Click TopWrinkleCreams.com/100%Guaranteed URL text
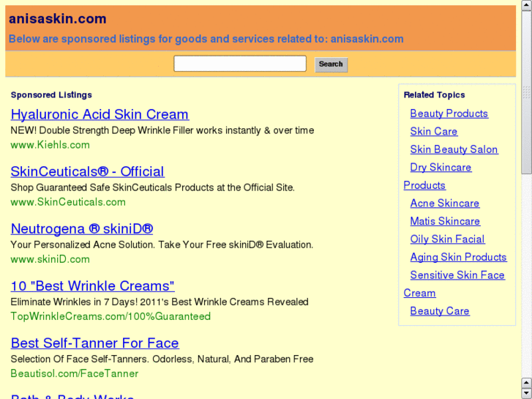Screen dimensions: 532x399 pyautogui.click(x=110, y=316)
